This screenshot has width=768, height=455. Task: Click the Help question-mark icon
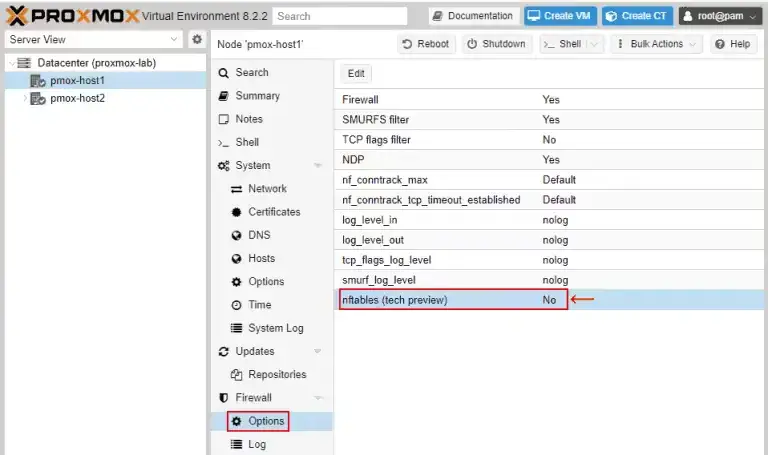(x=720, y=44)
